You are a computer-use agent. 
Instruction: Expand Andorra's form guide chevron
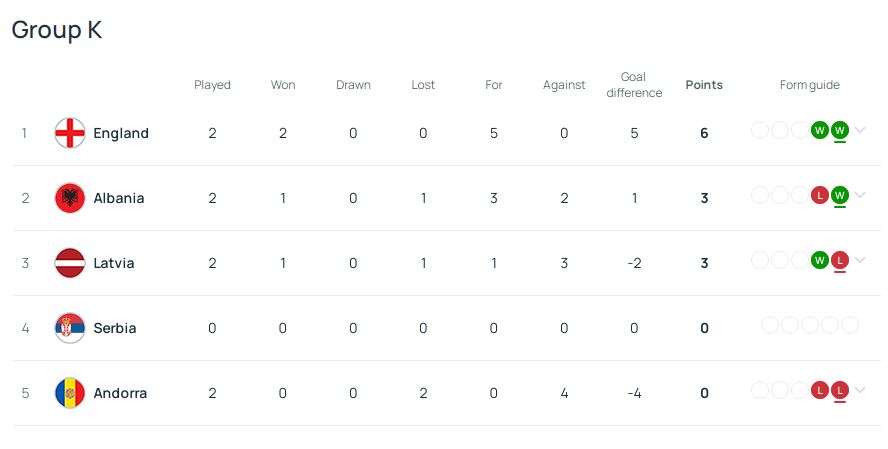pos(860,390)
